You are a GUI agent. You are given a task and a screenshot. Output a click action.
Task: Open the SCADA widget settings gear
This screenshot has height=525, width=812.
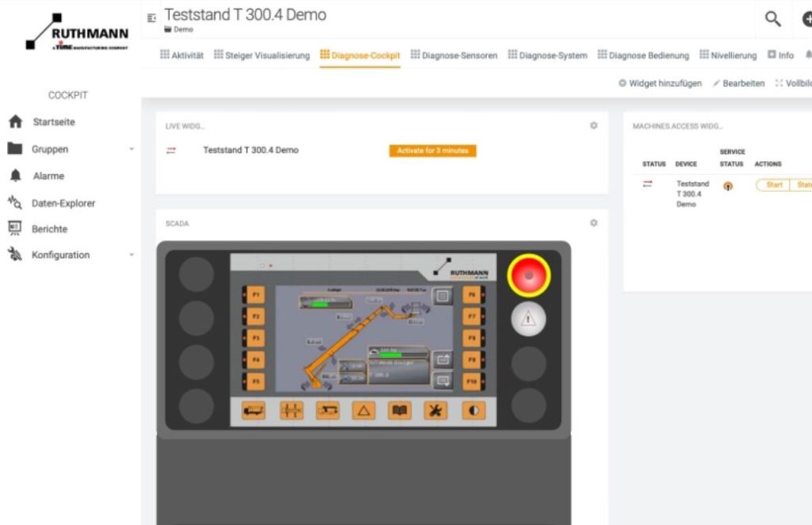tap(593, 224)
